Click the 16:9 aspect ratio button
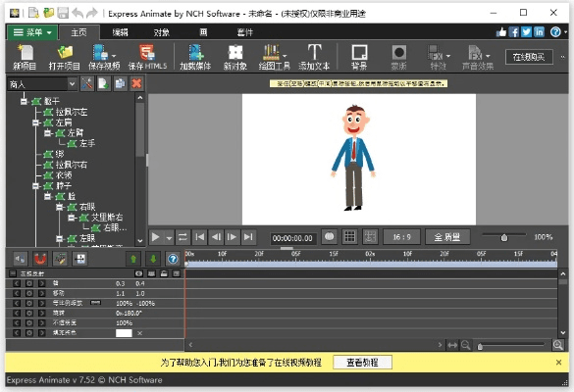The image size is (574, 392). [401, 237]
